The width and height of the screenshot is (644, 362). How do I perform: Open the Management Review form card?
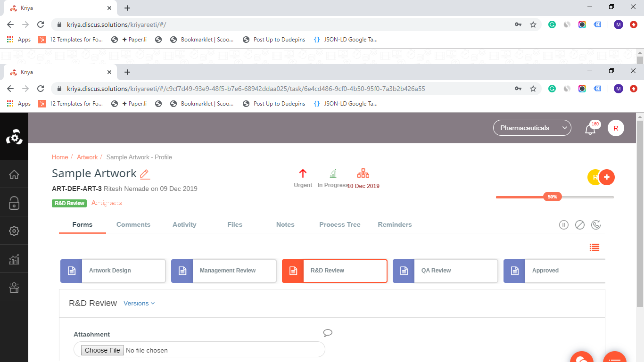[x=223, y=271]
